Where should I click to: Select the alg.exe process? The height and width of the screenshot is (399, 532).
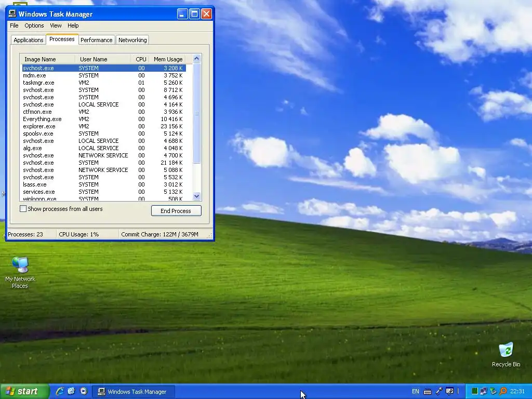104,148
